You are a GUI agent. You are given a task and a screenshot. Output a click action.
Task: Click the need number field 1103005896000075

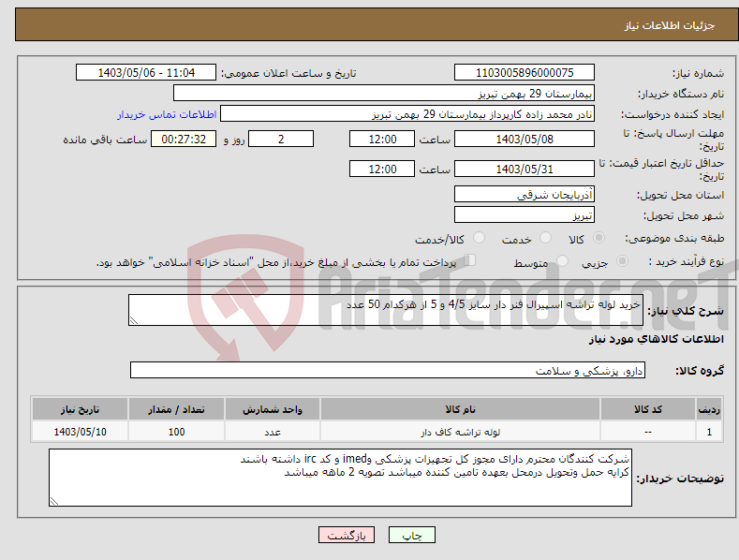(x=525, y=73)
